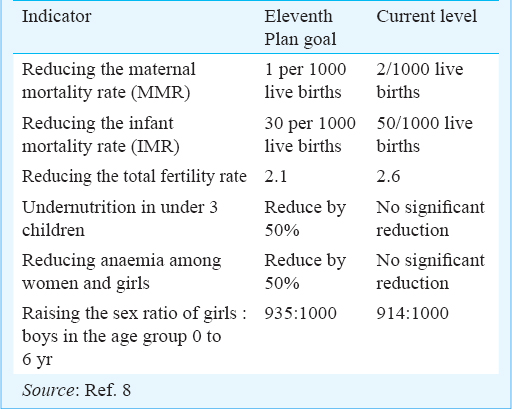Click Reduce by 50% in undernutrition row
Screen dimensions: 512x409
(x=305, y=219)
